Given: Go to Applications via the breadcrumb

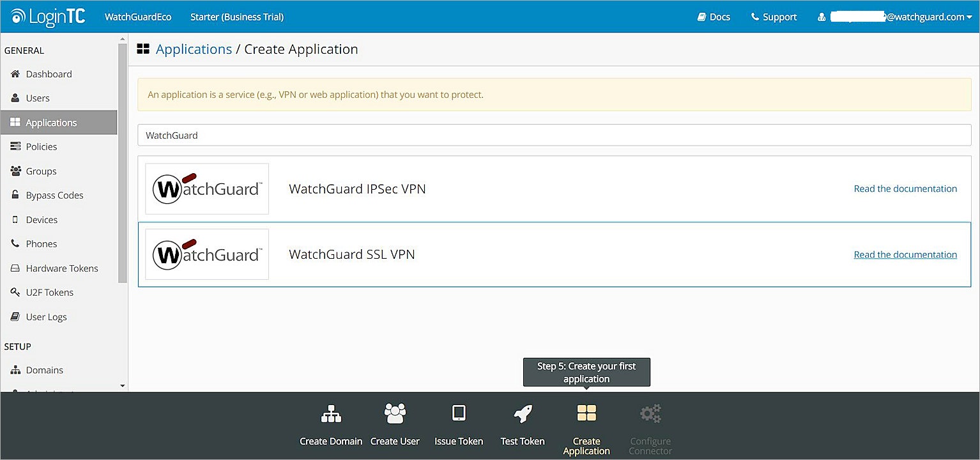Looking at the screenshot, I should click(x=194, y=49).
